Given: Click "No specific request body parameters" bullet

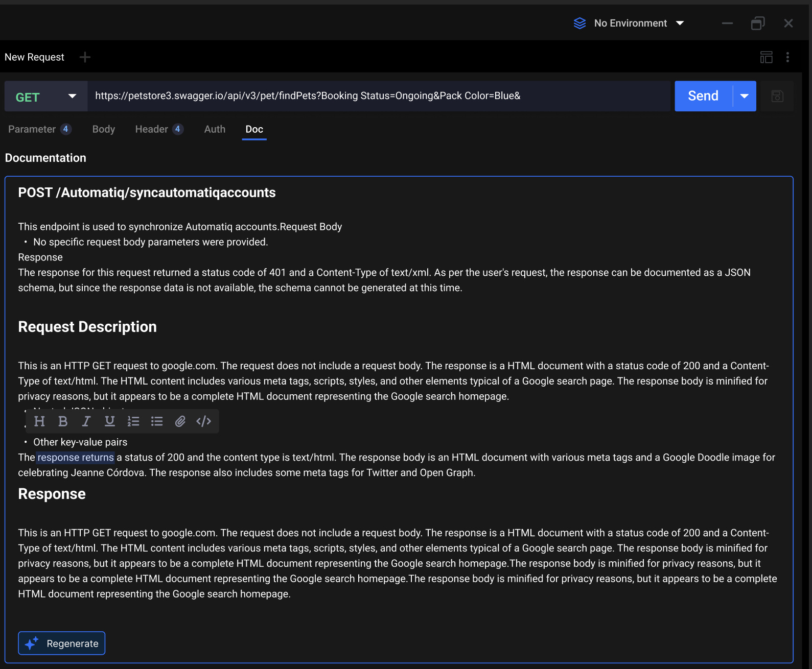Looking at the screenshot, I should [x=150, y=242].
